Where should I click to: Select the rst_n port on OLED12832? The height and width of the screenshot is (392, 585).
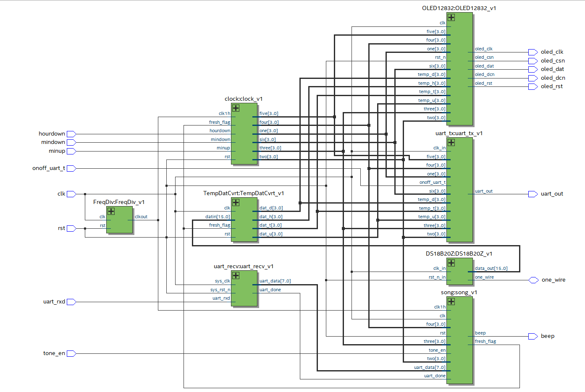point(440,57)
